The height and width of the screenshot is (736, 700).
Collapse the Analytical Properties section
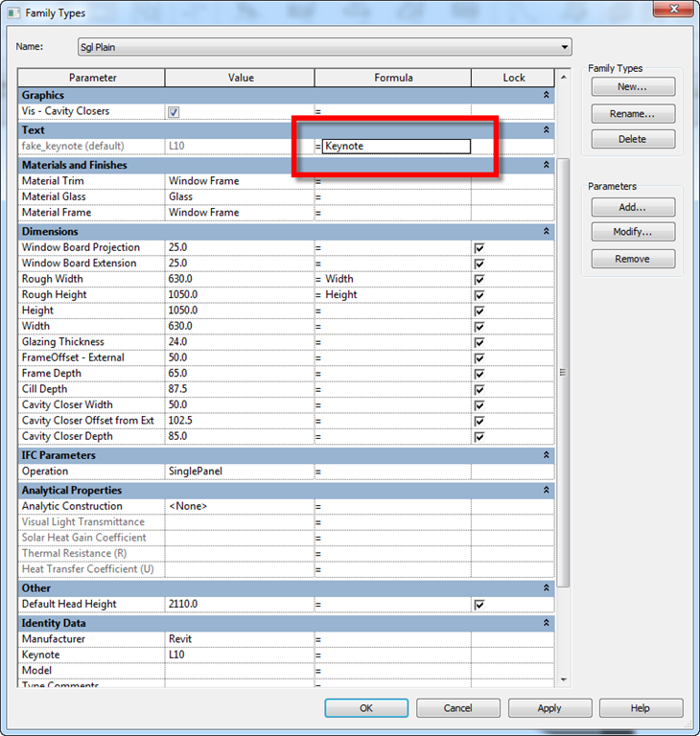point(546,491)
